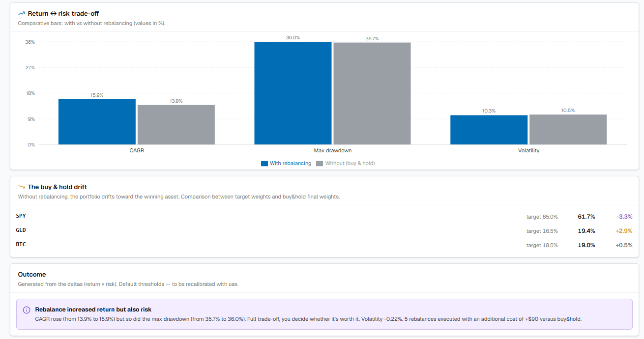Image resolution: width=644 pixels, height=339 pixels.
Task: Click the info icon in the Outcome notice
Action: pos(27,310)
